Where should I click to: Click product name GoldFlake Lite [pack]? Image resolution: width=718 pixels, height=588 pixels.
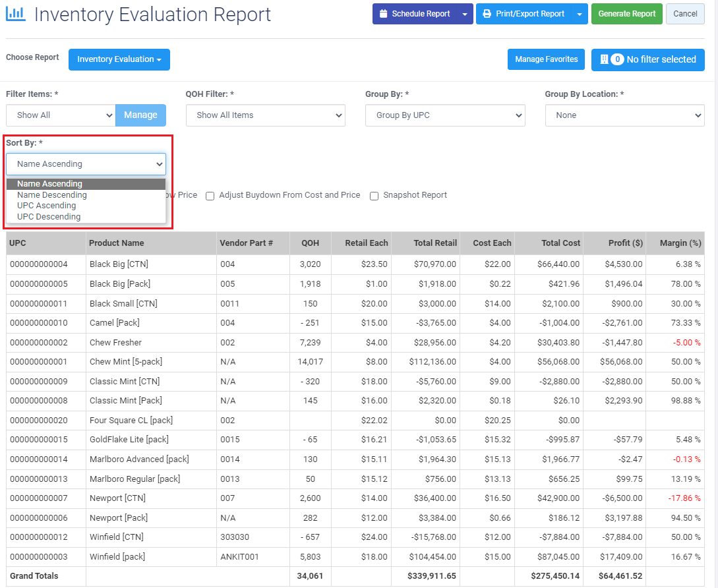pos(129,440)
